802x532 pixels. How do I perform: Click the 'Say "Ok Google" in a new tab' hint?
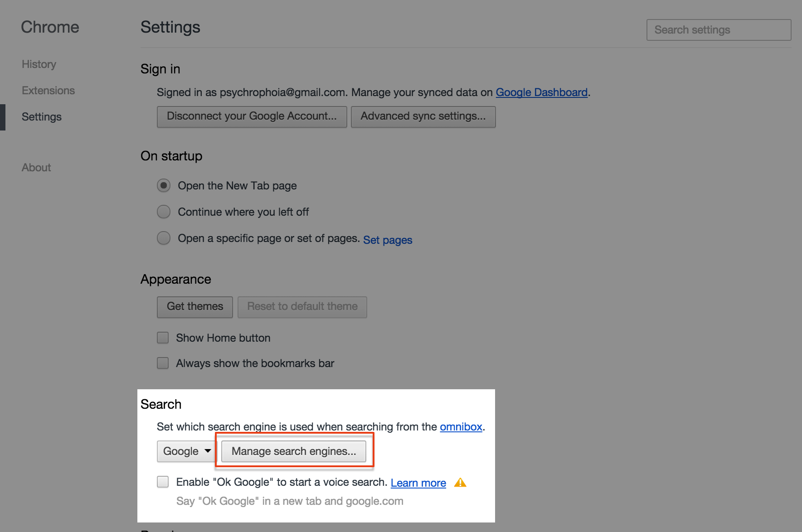coord(290,501)
